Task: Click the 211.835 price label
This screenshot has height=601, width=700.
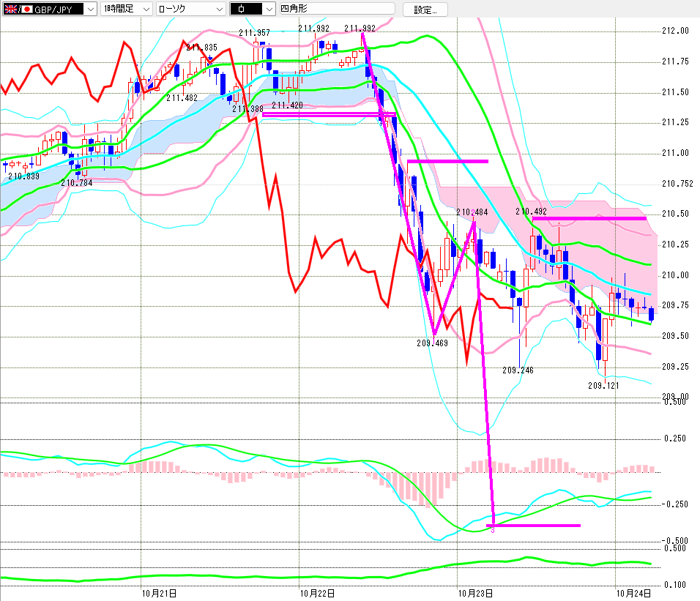Action: pyautogui.click(x=202, y=48)
